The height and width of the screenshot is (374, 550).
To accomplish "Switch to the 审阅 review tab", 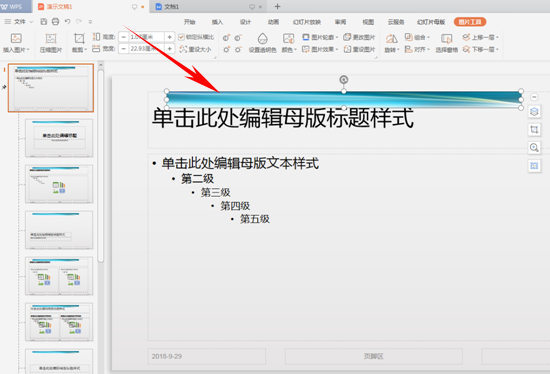I will point(340,22).
